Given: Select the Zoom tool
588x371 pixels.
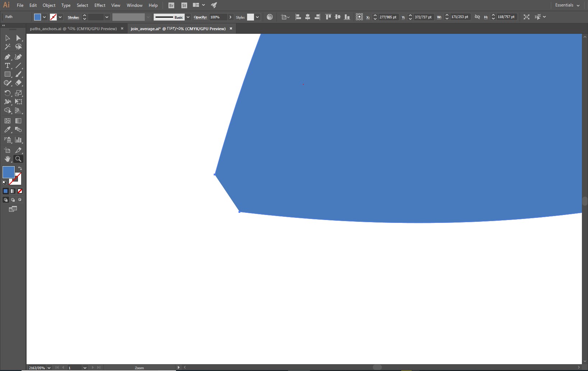Looking at the screenshot, I should tap(18, 159).
